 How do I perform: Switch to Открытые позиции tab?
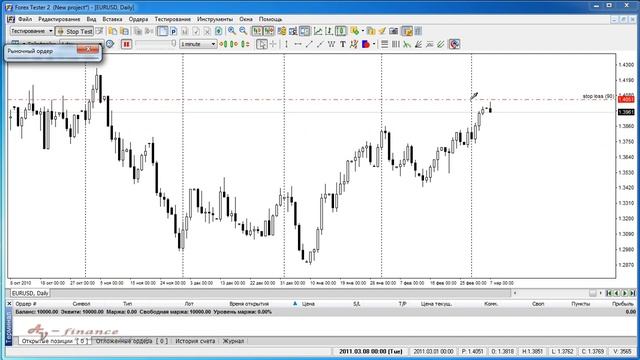[x=55, y=341]
